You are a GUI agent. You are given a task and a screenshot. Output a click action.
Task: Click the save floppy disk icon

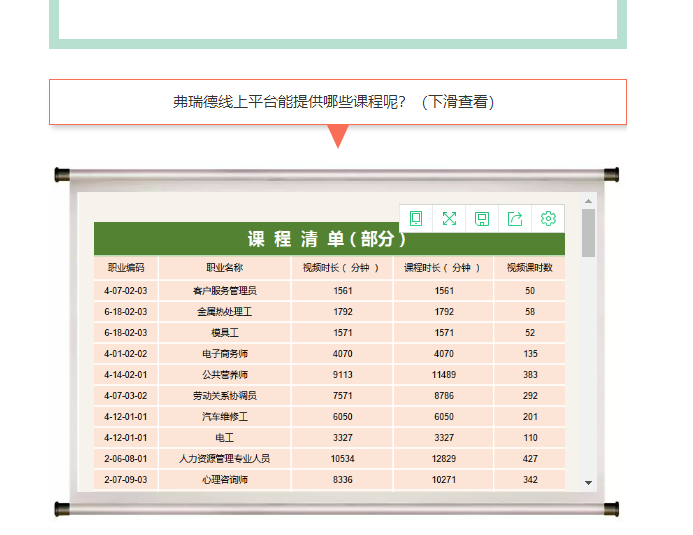[482, 219]
